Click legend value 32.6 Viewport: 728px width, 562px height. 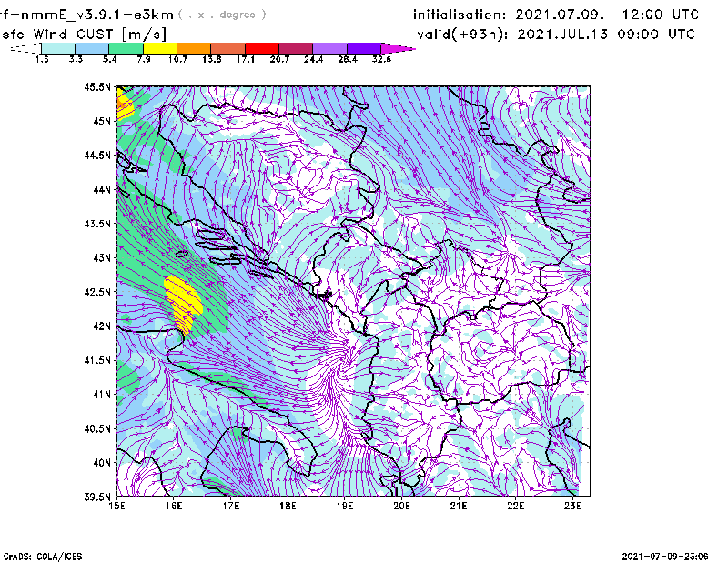click(381, 59)
